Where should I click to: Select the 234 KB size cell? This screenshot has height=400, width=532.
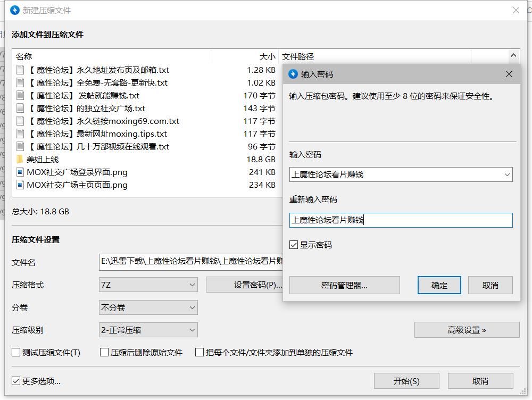pyautogui.click(x=262, y=185)
